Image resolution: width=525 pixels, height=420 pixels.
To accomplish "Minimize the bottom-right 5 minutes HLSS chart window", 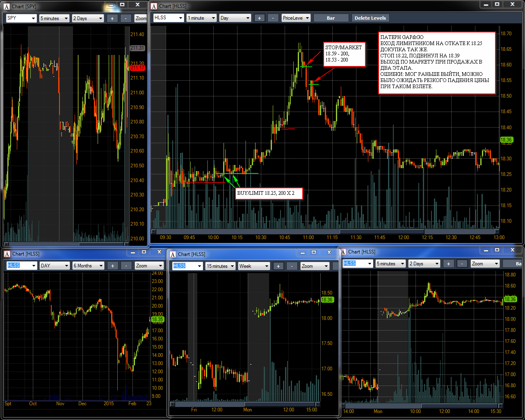I will [486, 250].
